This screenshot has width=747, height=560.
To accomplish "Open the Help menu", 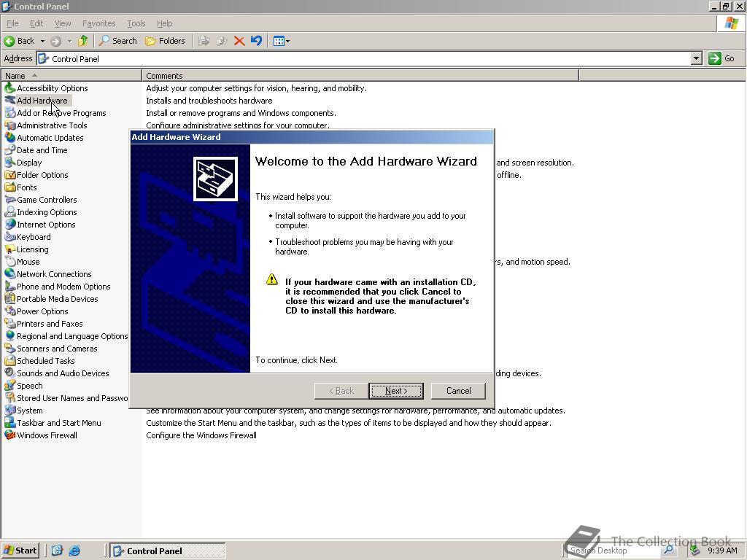I will point(165,23).
